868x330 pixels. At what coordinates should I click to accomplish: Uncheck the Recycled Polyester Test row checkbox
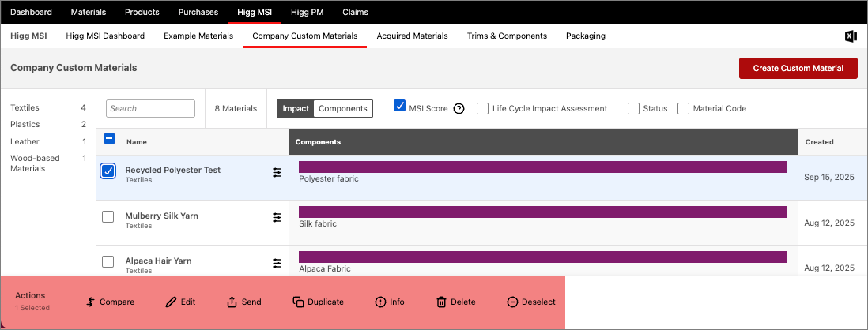(108, 171)
